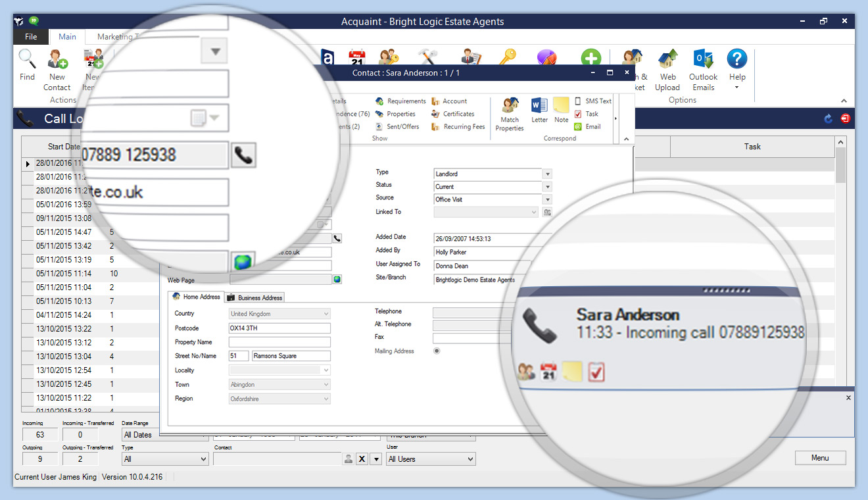The width and height of the screenshot is (868, 500).
Task: Create a Task from the Correspond group
Action: click(x=587, y=114)
